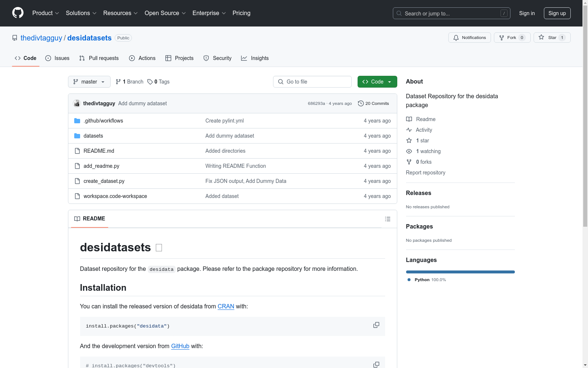The image size is (588, 368).
Task: Click the branch icon next to 1 Branch
Action: coord(118,82)
